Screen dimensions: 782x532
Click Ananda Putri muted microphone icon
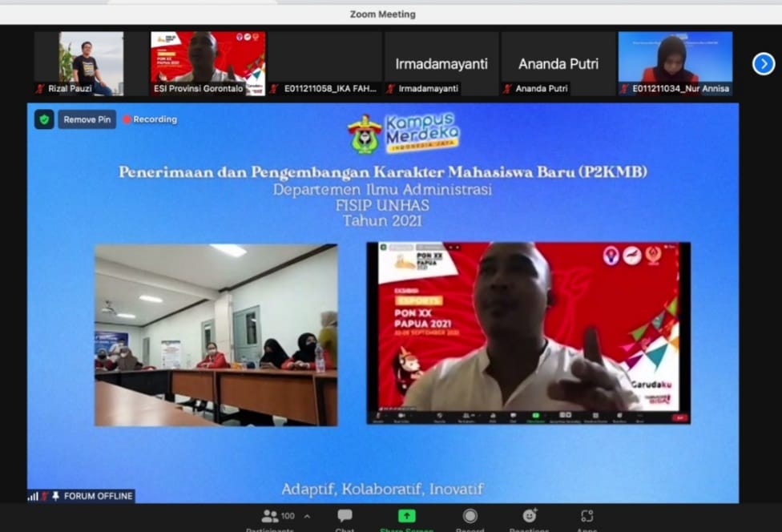tap(507, 89)
